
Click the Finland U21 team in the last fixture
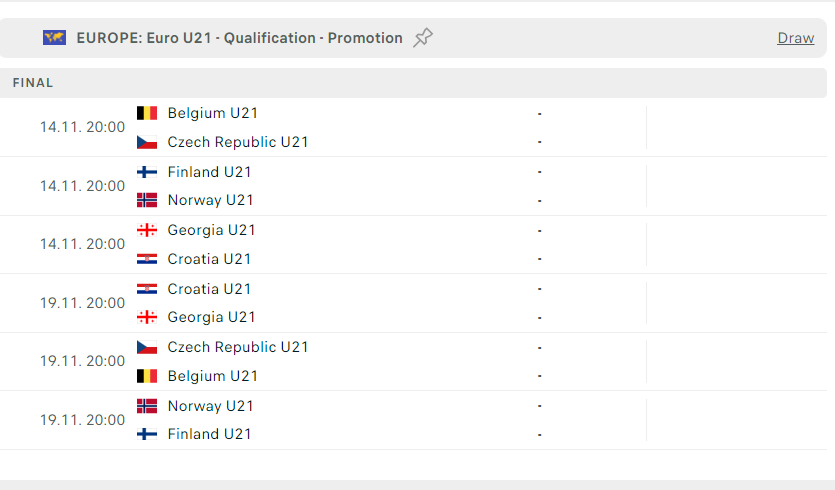(x=209, y=434)
